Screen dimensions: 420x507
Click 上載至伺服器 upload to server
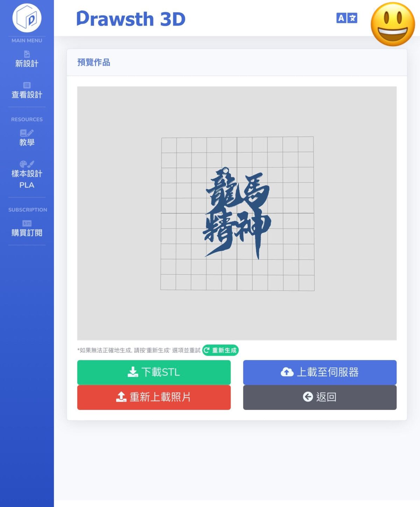(x=320, y=372)
